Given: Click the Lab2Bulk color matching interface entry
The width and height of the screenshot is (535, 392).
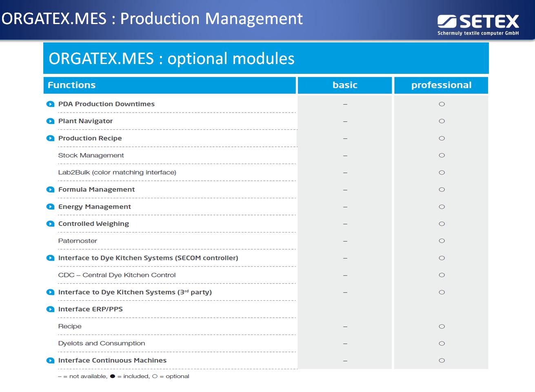Looking at the screenshot, I should [117, 173].
